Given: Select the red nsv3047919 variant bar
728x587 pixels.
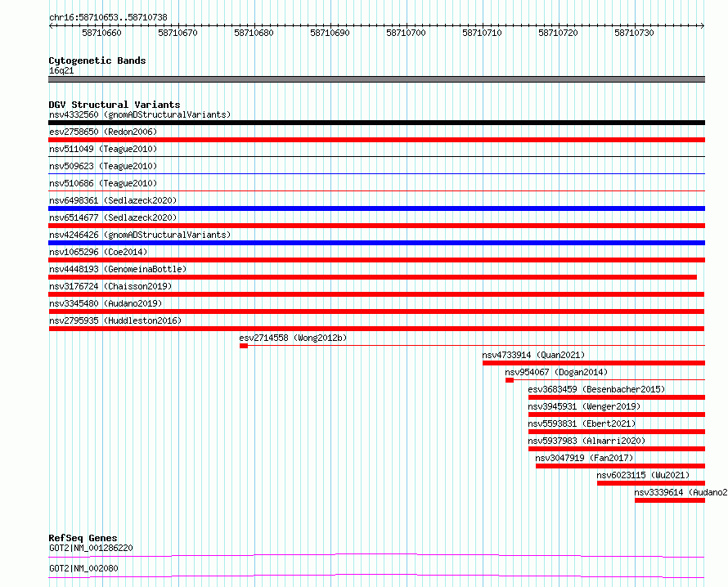Looking at the screenshot, I should tap(620, 466).
